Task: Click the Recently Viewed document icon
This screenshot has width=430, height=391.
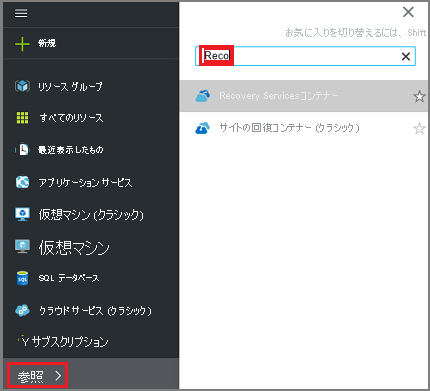Action: 23,150
